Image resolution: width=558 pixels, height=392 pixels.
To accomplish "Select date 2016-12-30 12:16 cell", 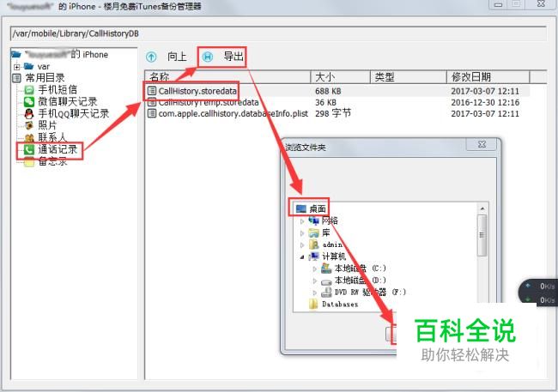I will point(485,102).
